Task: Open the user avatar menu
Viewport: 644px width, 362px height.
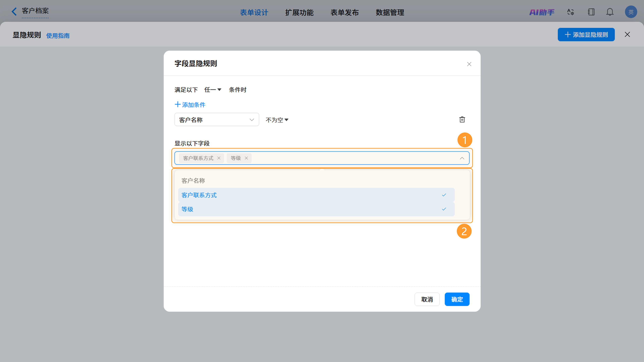Action: click(631, 12)
